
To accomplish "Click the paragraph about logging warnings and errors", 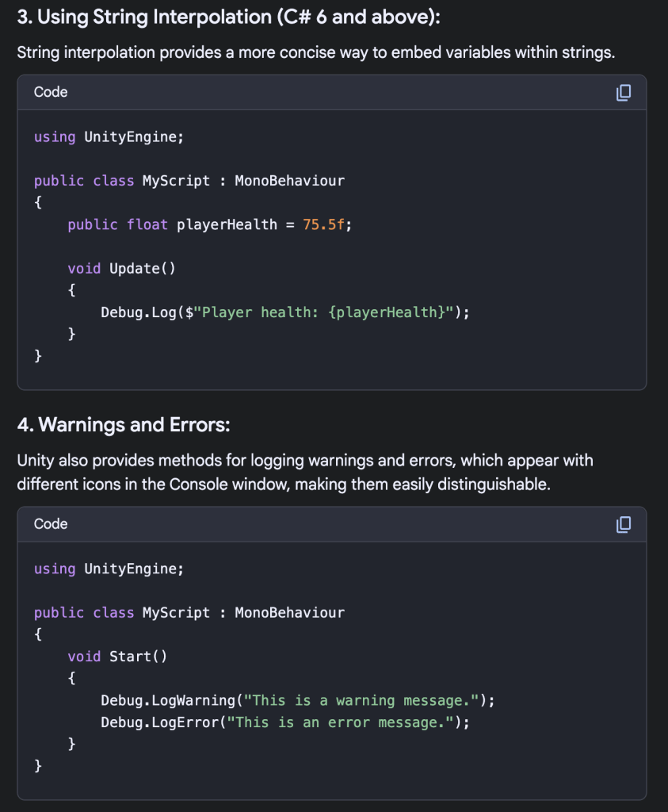I will click(305, 472).
